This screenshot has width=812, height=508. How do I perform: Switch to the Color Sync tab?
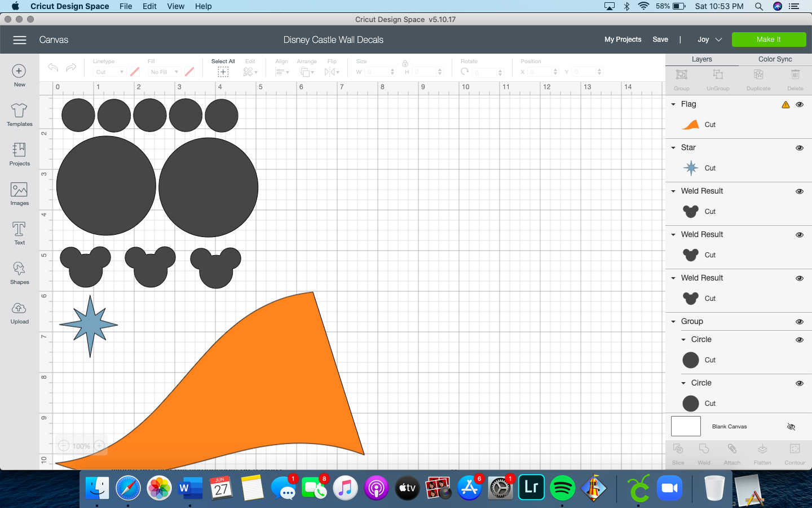775,59
